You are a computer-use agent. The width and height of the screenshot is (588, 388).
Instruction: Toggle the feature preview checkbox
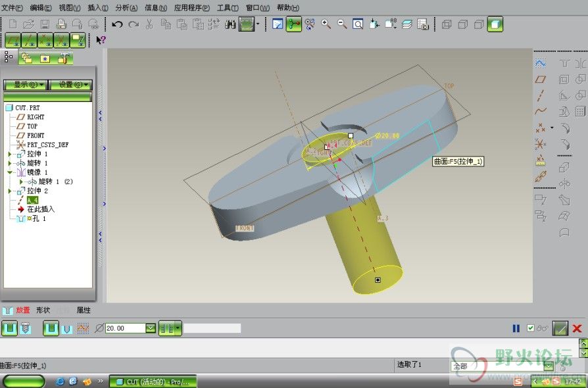point(530,328)
